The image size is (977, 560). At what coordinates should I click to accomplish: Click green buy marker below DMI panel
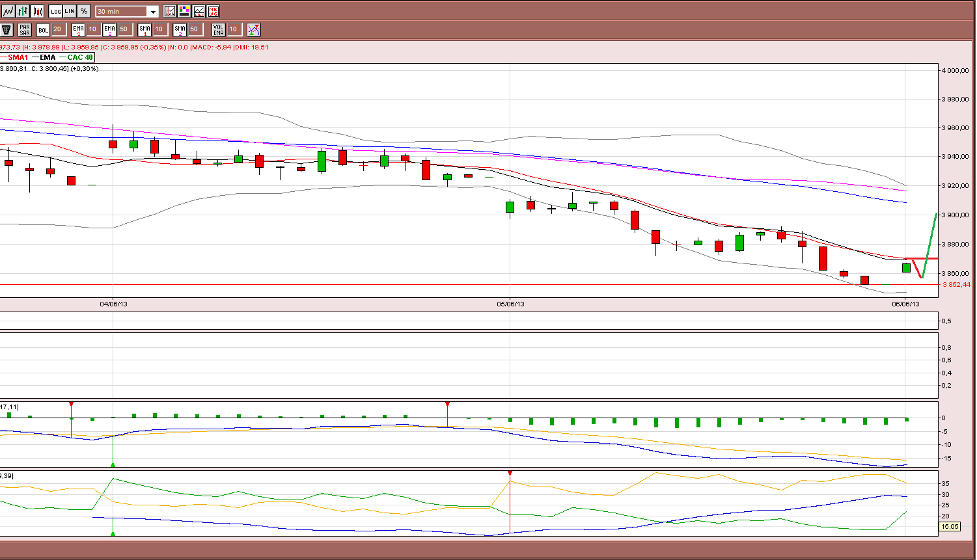coord(113,533)
